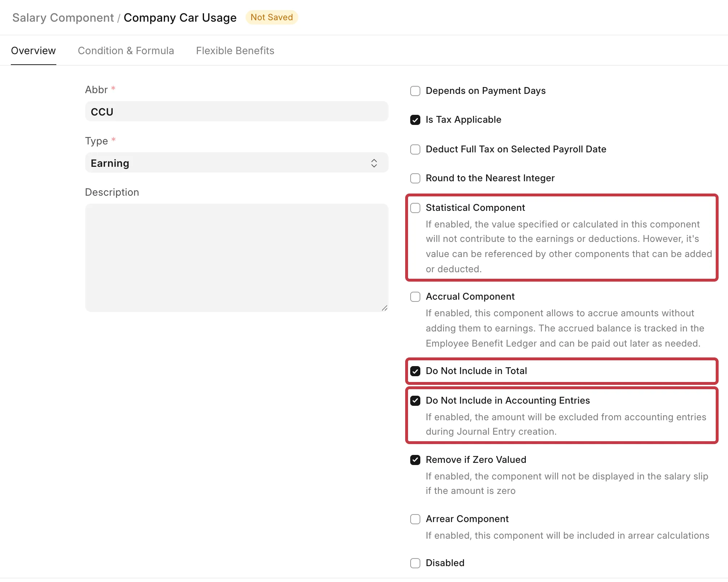
Task: Click the Company Car Usage title text
Action: [180, 18]
